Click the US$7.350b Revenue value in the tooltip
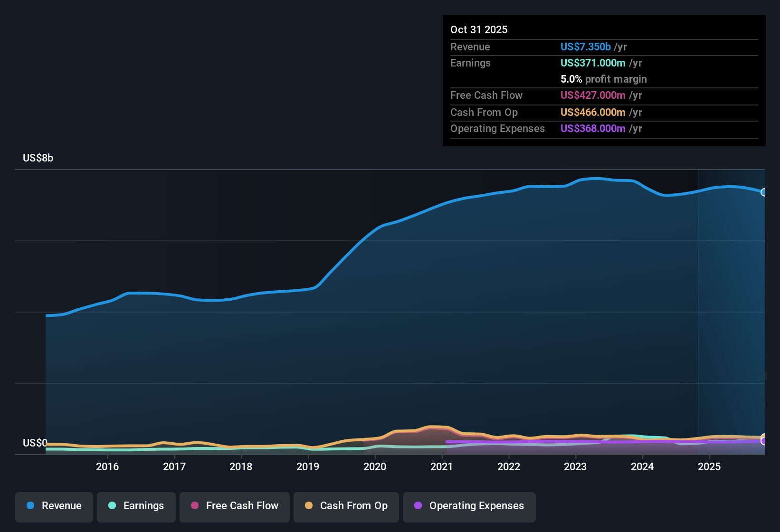 pos(585,47)
